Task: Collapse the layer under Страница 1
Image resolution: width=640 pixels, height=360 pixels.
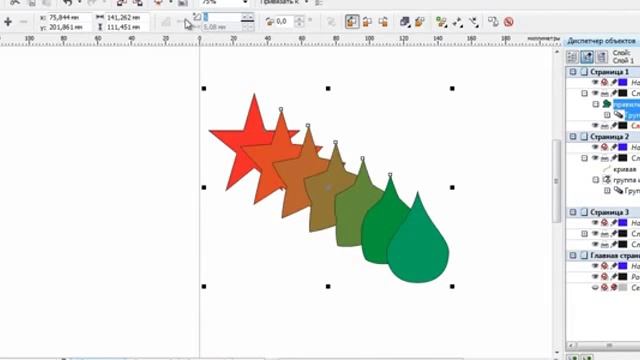Action: tap(584, 93)
